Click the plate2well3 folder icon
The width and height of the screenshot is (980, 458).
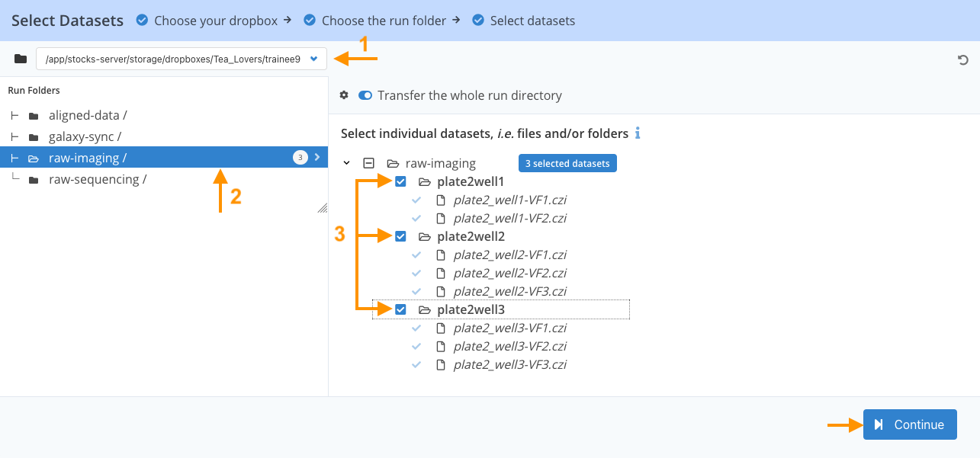[x=425, y=309]
